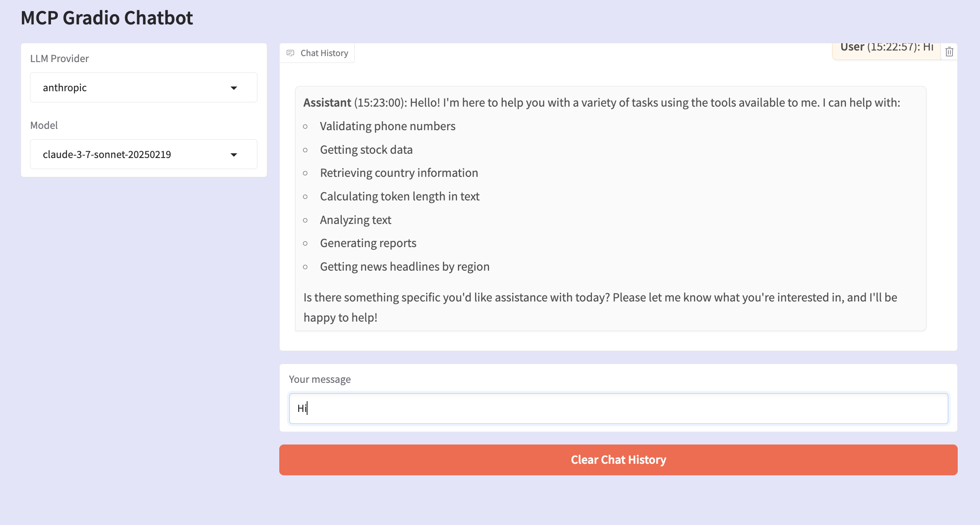Select the anthropic provider field

pyautogui.click(x=143, y=87)
